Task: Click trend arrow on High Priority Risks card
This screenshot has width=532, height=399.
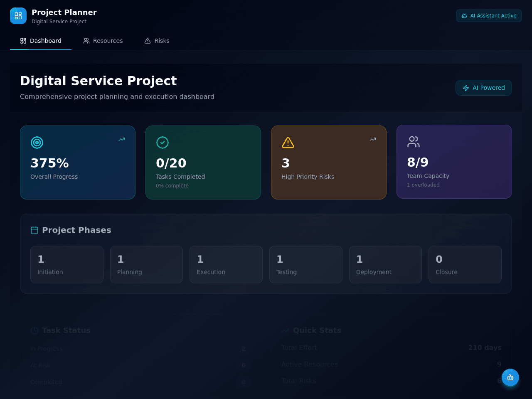Action: coord(373,139)
